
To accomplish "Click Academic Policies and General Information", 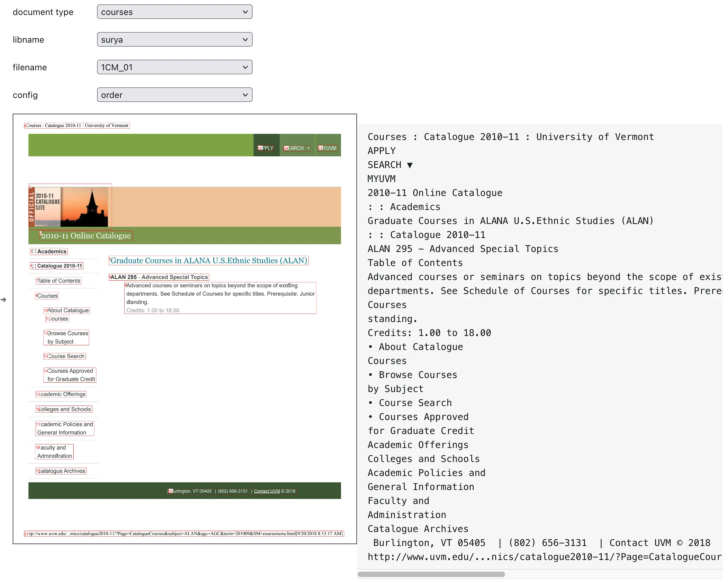I will point(65,428).
